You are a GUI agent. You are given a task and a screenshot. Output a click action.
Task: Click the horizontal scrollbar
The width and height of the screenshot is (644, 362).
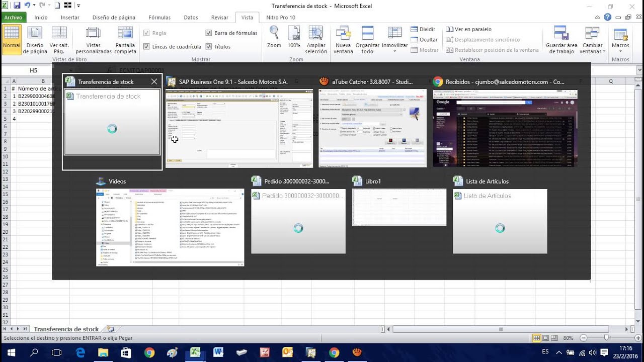[501, 329]
